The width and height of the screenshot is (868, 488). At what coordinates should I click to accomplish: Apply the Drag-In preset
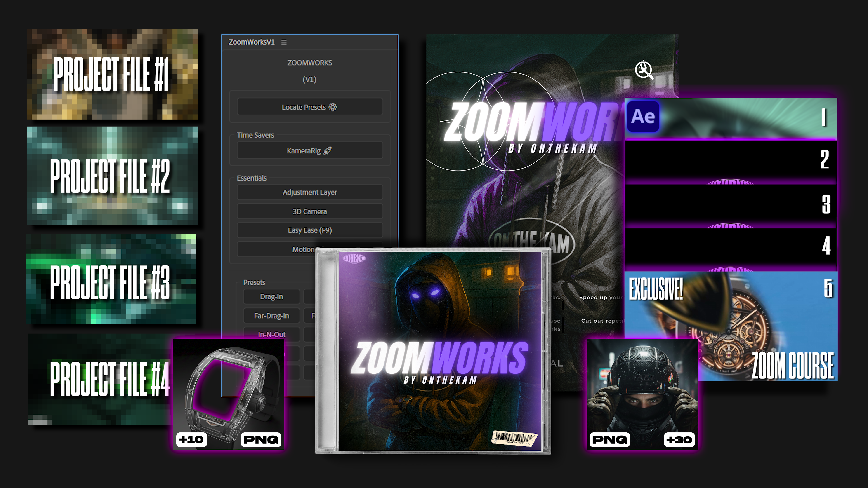pos(271,297)
